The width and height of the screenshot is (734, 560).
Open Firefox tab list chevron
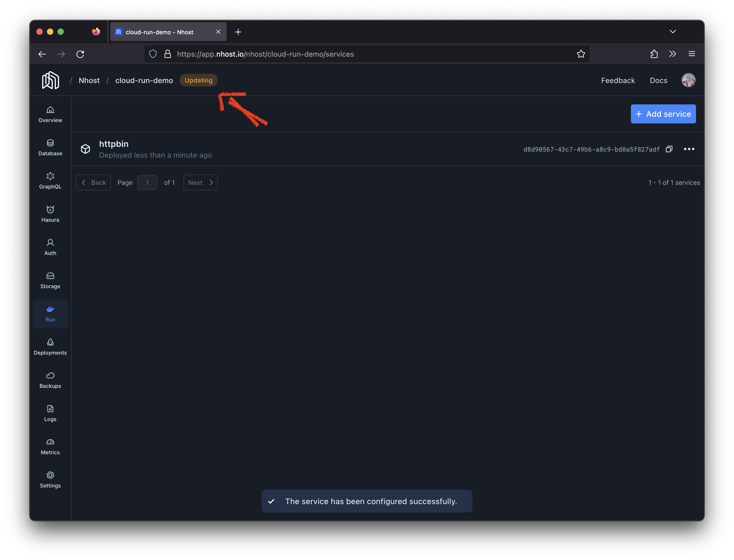(x=672, y=32)
